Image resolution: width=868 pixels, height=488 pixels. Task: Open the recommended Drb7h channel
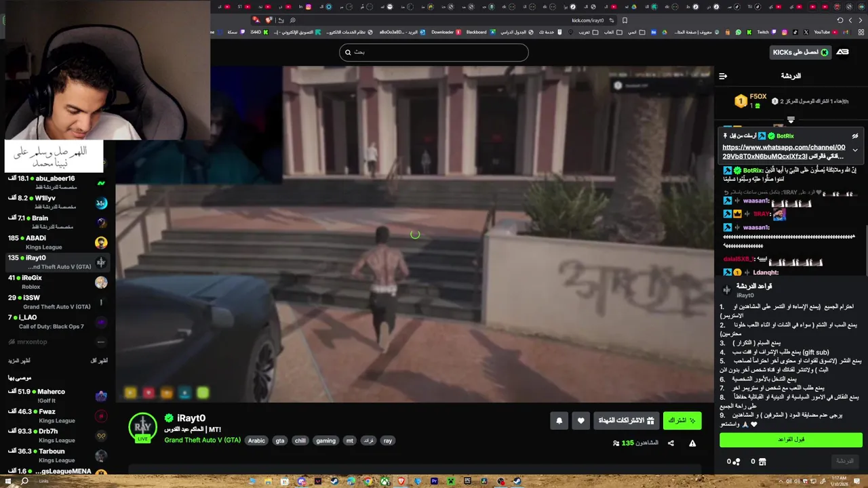[x=58, y=435]
